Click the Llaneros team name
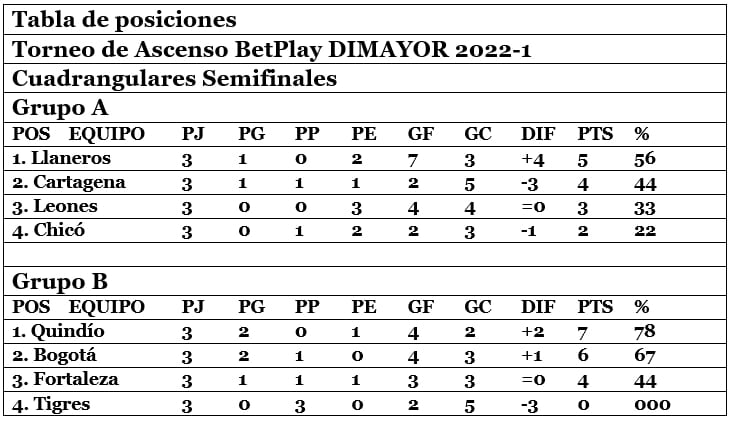The width and height of the screenshot is (735, 425). click(70, 158)
